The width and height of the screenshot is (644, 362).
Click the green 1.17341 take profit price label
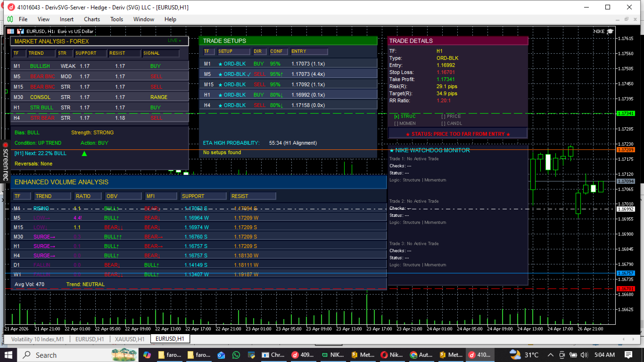click(x=626, y=114)
